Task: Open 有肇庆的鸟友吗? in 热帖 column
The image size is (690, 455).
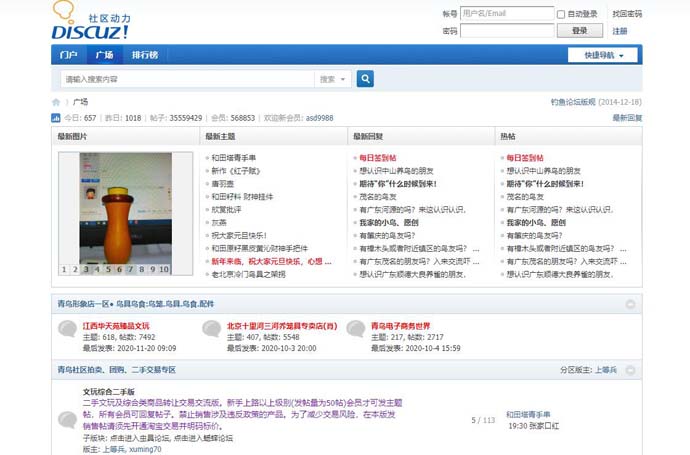Action: [x=534, y=235]
